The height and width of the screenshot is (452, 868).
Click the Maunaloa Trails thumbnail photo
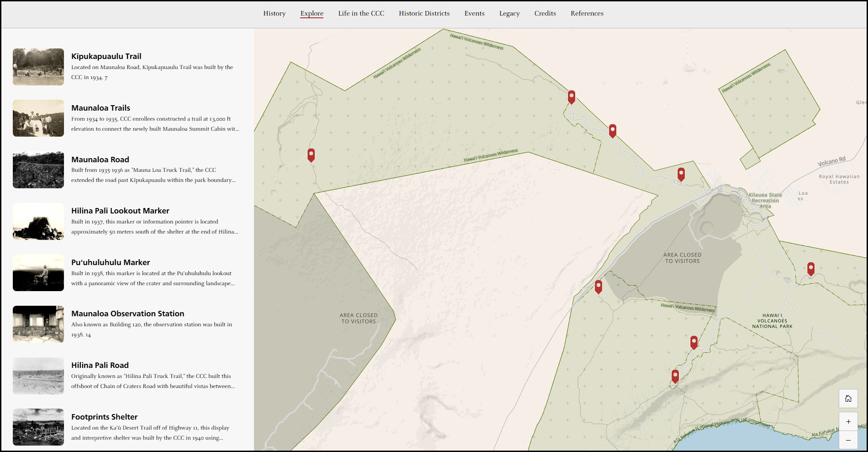(x=38, y=118)
